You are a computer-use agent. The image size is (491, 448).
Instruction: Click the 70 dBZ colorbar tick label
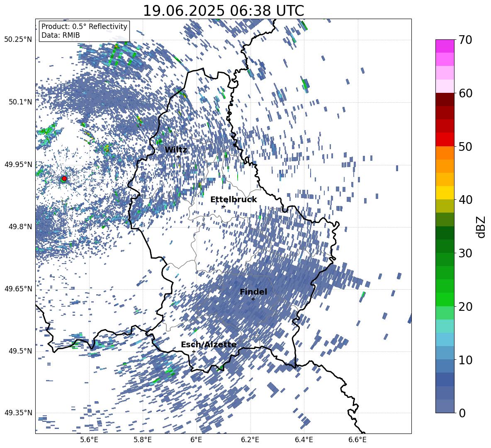465,40
